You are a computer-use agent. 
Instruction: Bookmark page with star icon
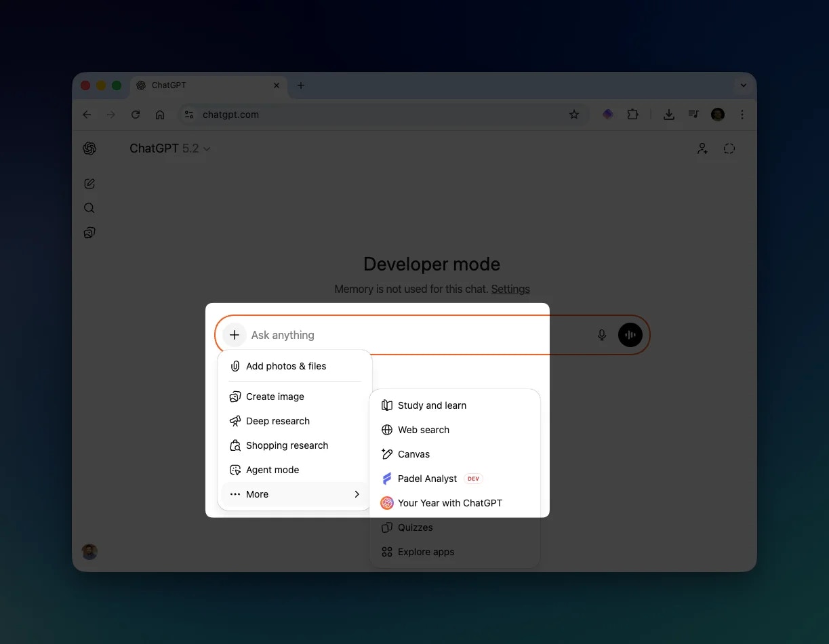coord(574,115)
